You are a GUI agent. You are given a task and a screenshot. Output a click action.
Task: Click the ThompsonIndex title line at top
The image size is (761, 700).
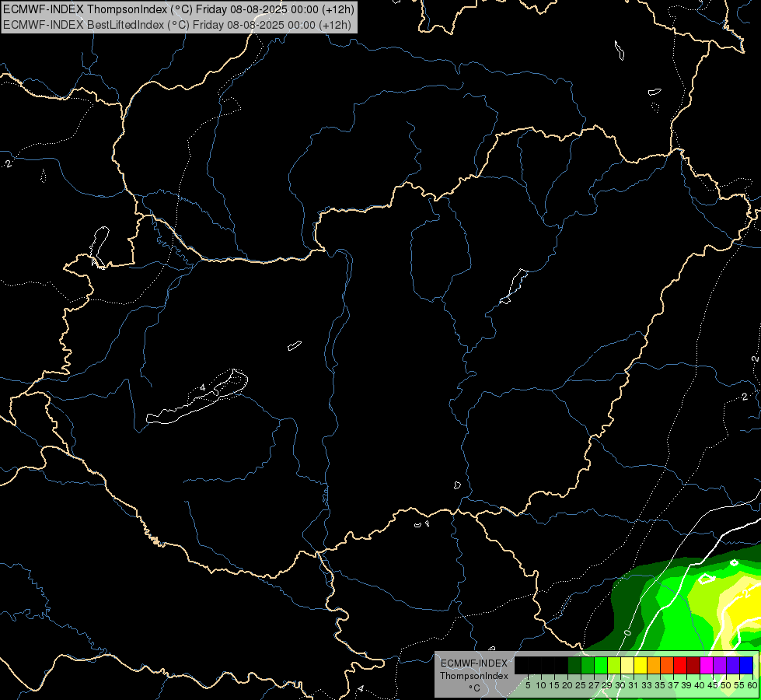179,9
